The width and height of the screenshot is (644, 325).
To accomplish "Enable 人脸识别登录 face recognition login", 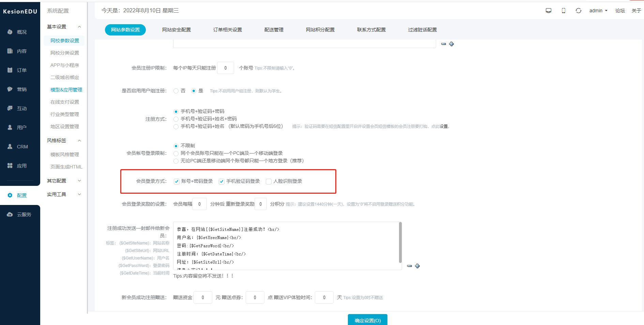I will tap(269, 181).
